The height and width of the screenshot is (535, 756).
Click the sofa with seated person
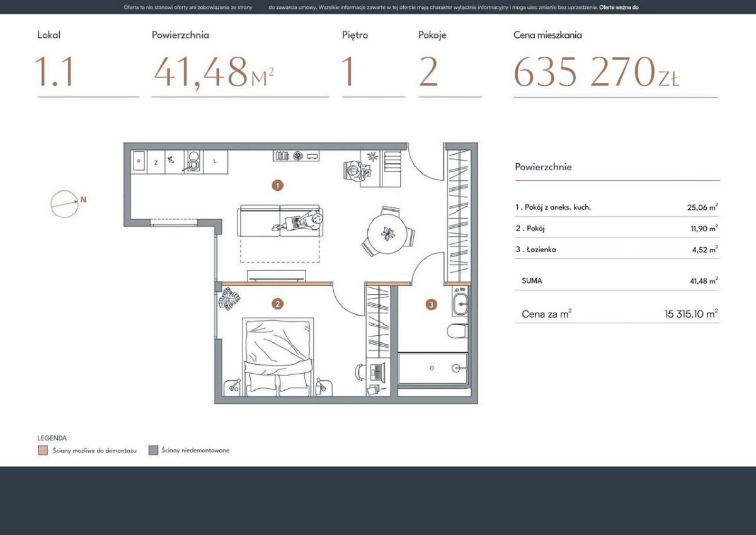[x=280, y=222]
